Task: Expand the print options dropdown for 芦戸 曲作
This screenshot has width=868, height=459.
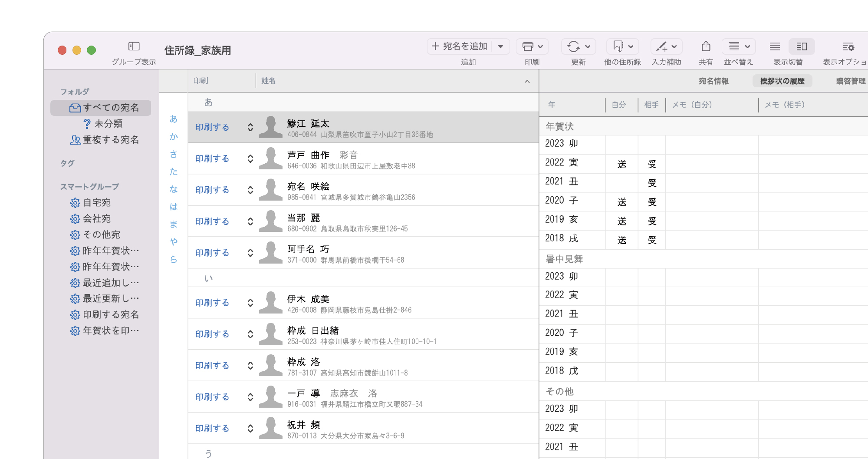Action: coord(250,159)
